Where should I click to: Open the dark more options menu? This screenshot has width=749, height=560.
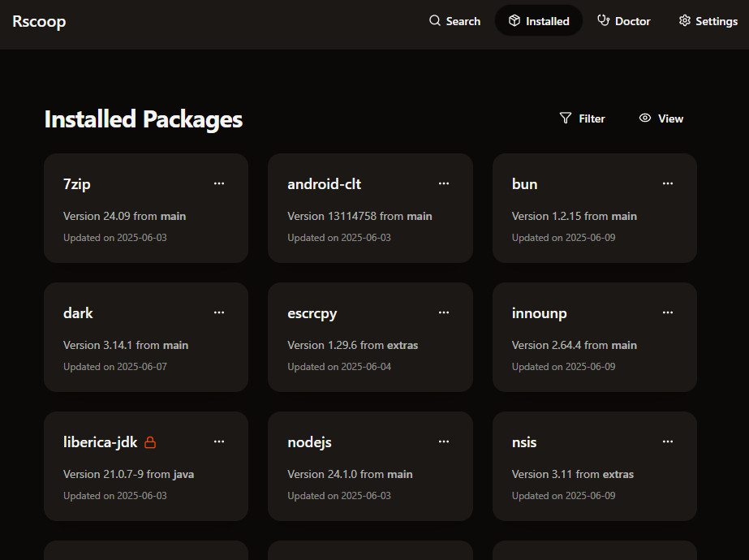pos(219,312)
